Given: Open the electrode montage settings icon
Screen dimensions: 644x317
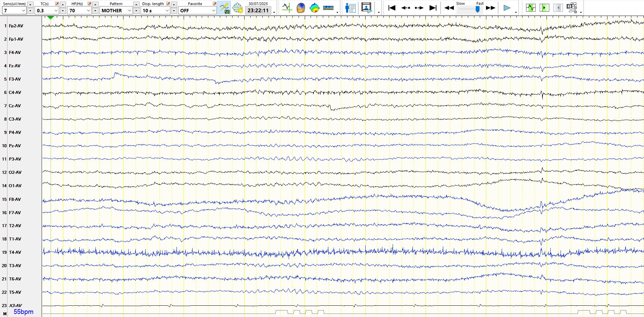Looking at the screenshot, I should [x=237, y=8].
